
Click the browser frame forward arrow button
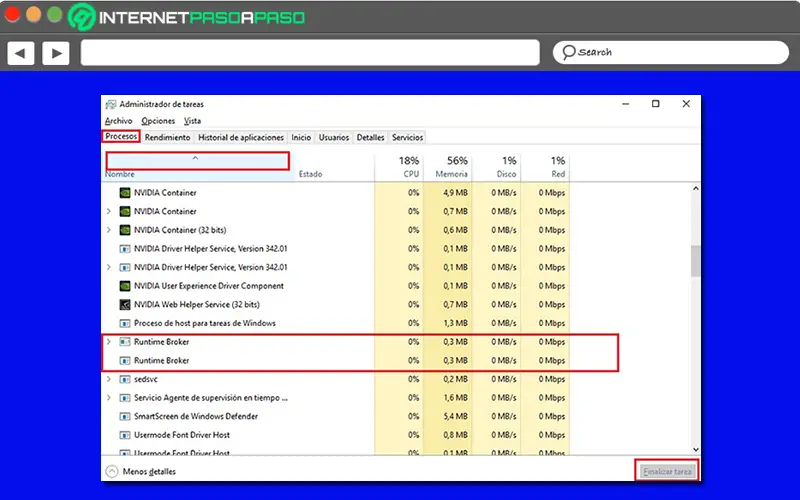[x=56, y=53]
